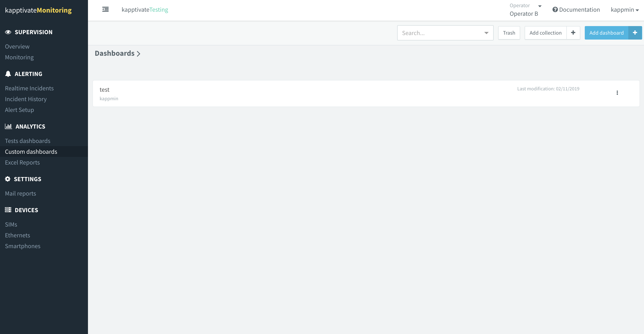Expand the Search box dropdown arrow

(x=486, y=33)
